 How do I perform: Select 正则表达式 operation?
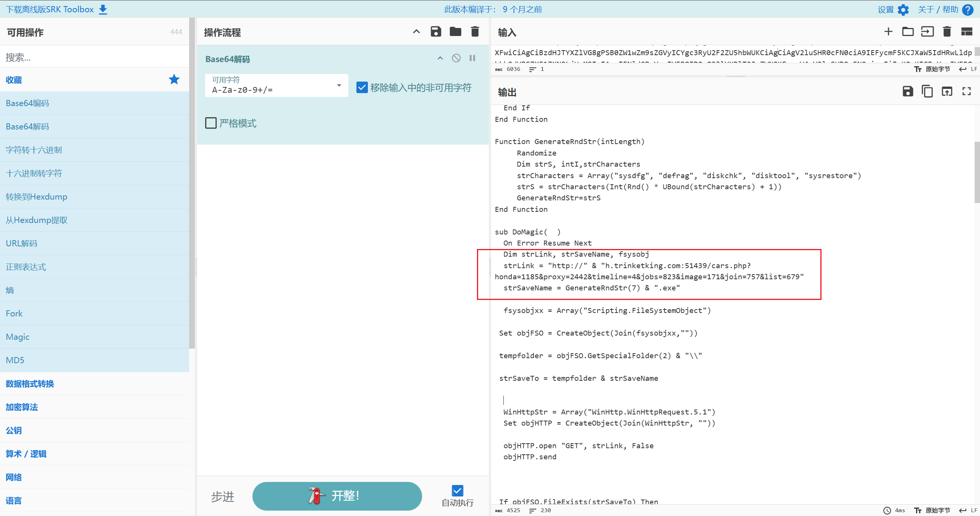tap(95, 267)
